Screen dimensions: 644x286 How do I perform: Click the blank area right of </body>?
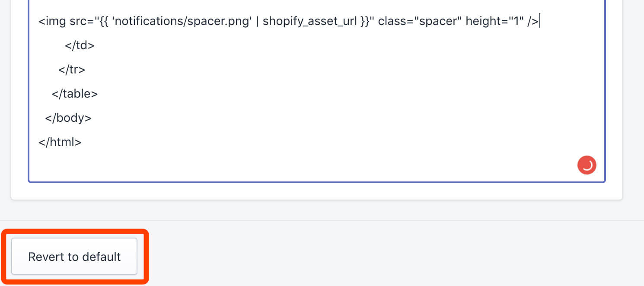(346, 118)
